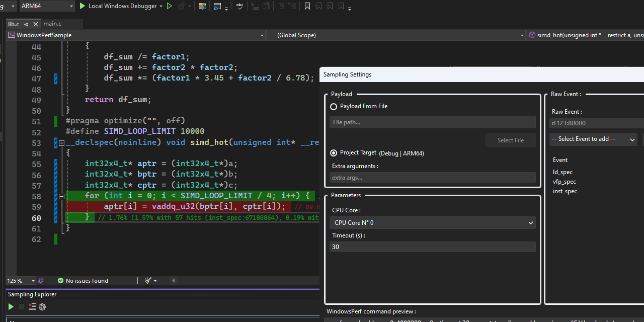Click the Extra arguments text field
This screenshot has height=322, width=644.
coord(433,178)
